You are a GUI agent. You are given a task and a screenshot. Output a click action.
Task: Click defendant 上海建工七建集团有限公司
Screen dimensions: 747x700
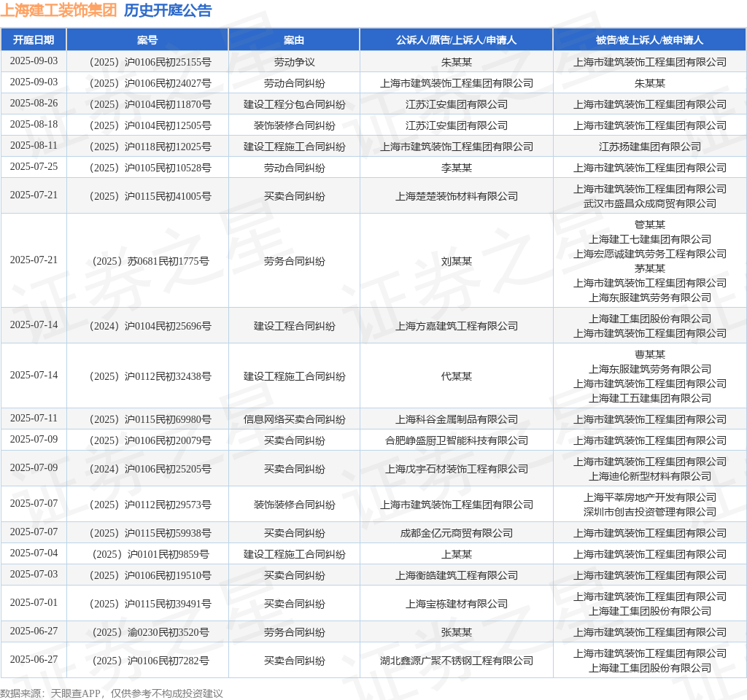point(650,239)
